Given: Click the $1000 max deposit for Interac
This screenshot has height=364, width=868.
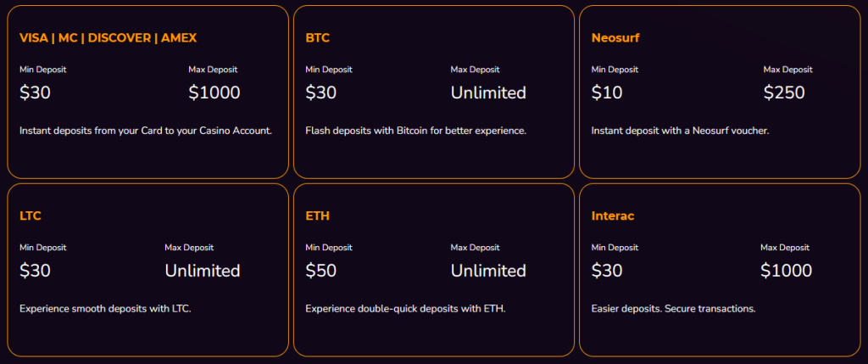Looking at the screenshot, I should coord(786,271).
